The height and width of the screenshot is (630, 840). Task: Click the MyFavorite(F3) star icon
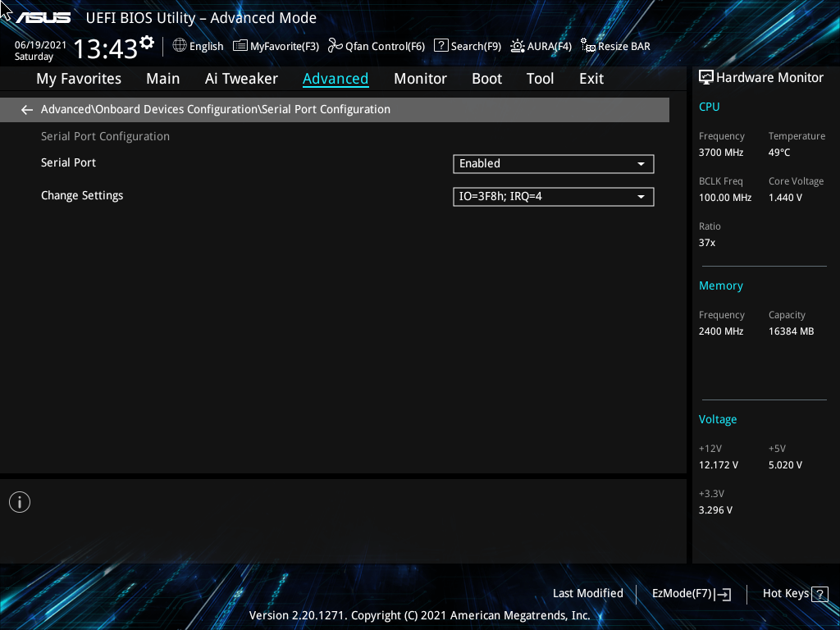240,46
